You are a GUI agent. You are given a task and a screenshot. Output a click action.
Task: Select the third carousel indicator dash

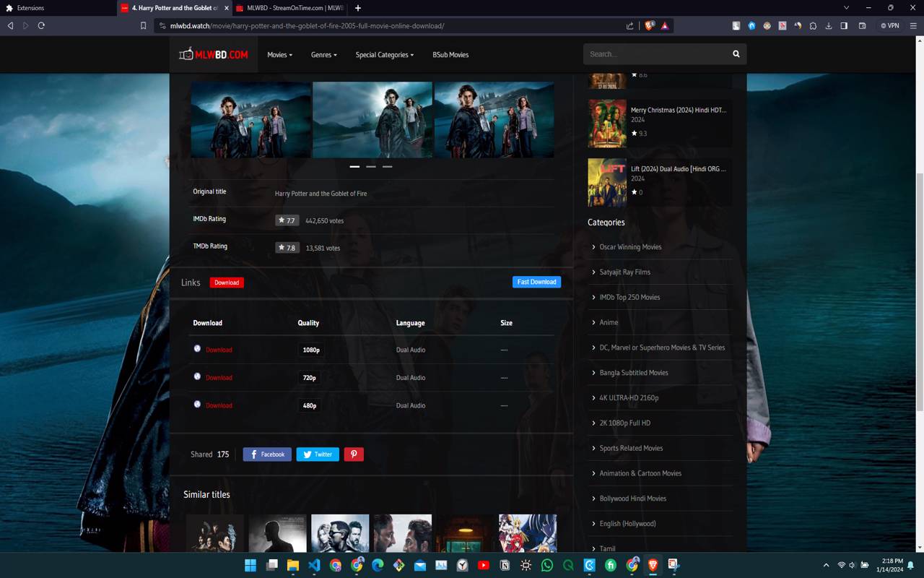[x=388, y=166]
